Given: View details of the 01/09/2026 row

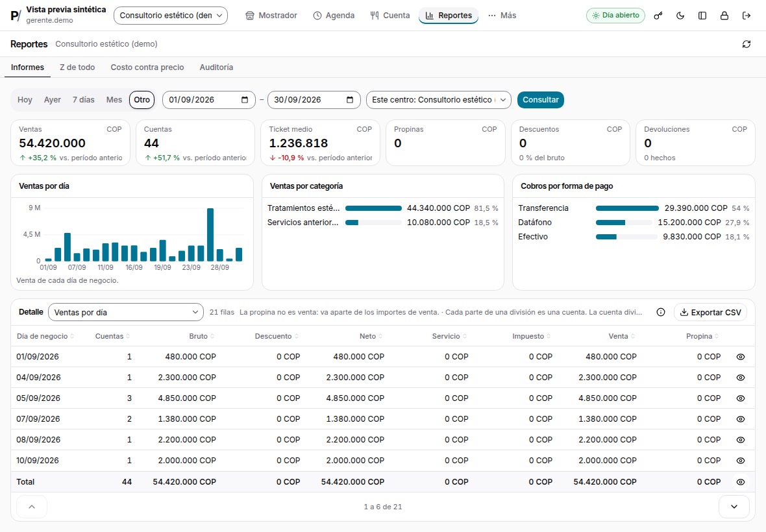Looking at the screenshot, I should coord(740,357).
